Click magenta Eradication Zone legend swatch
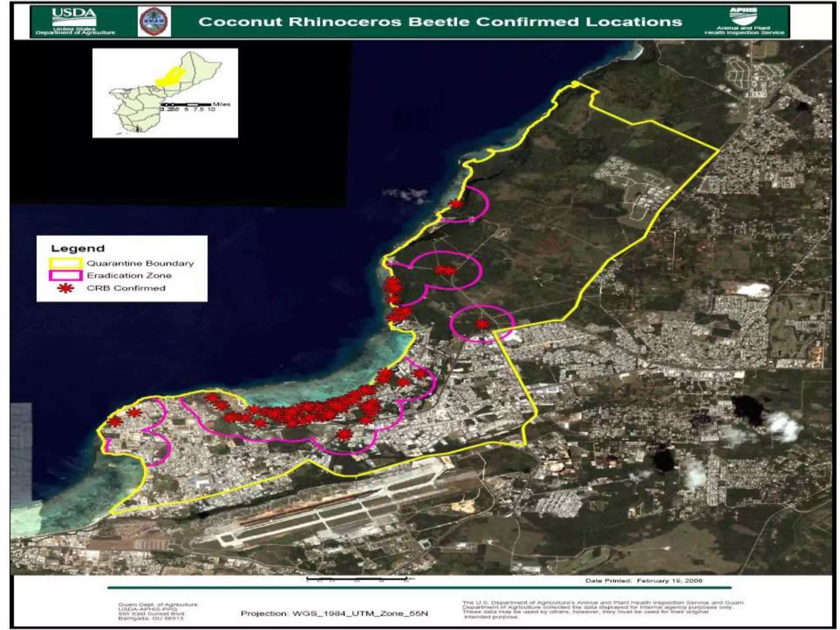The width and height of the screenshot is (840, 630). click(x=65, y=275)
